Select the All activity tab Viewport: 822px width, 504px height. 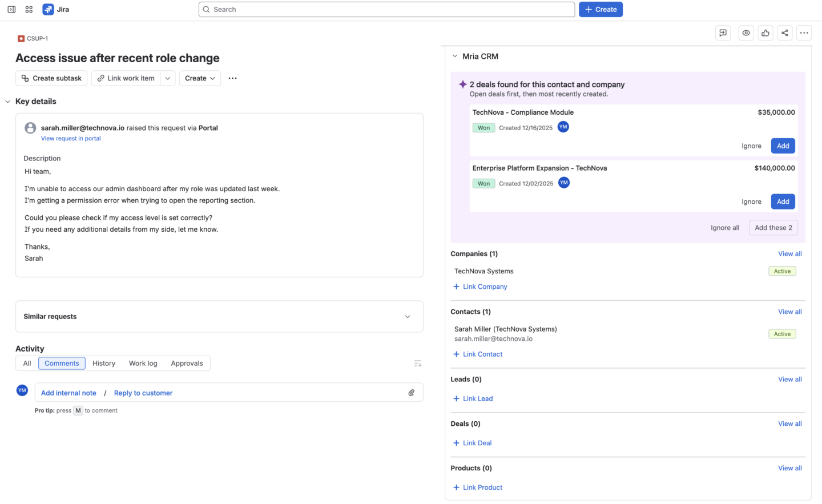27,364
